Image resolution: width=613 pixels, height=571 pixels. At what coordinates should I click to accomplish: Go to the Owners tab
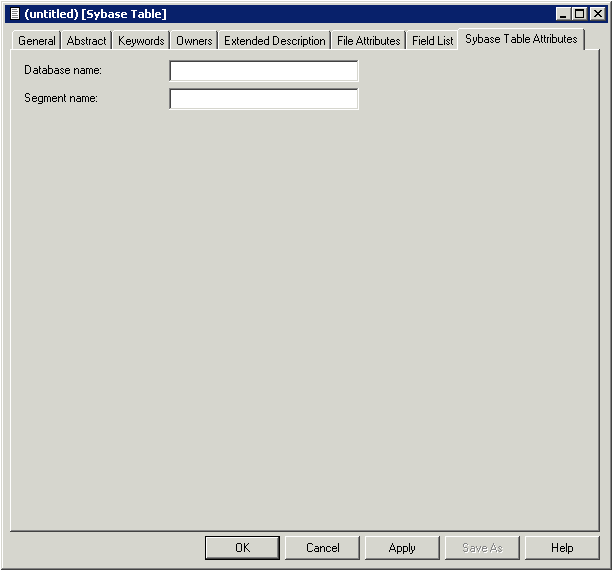[194, 41]
